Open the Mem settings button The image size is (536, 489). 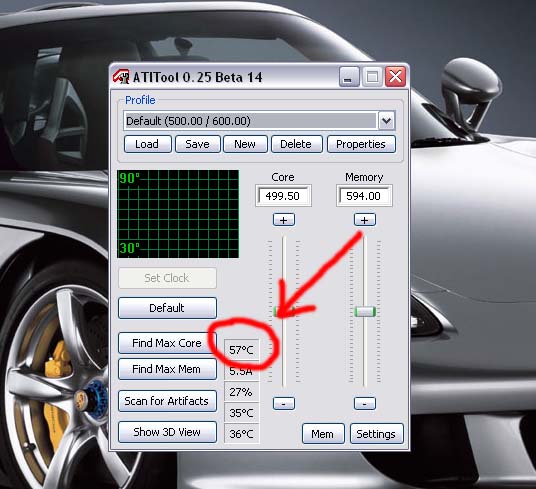[x=323, y=434]
